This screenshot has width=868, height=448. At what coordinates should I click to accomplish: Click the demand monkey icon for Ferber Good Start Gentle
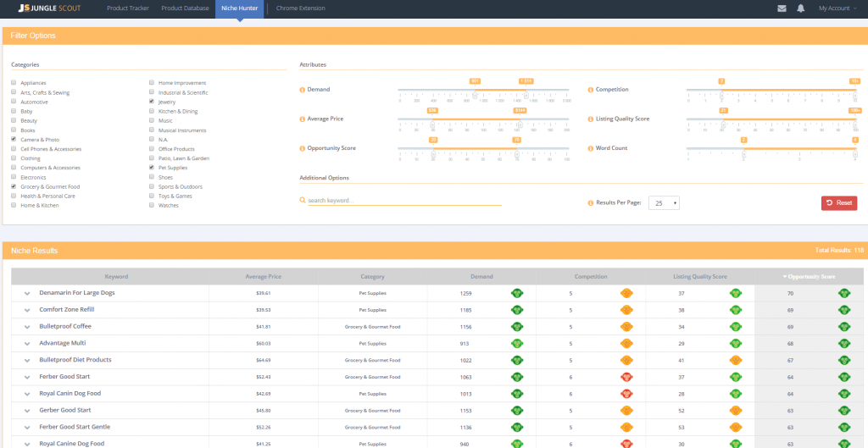[517, 427]
